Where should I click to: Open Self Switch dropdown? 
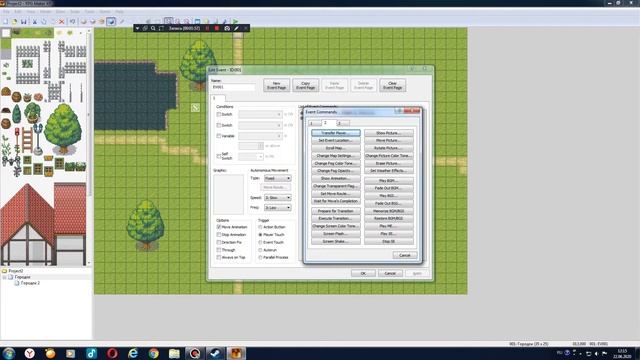(x=251, y=156)
